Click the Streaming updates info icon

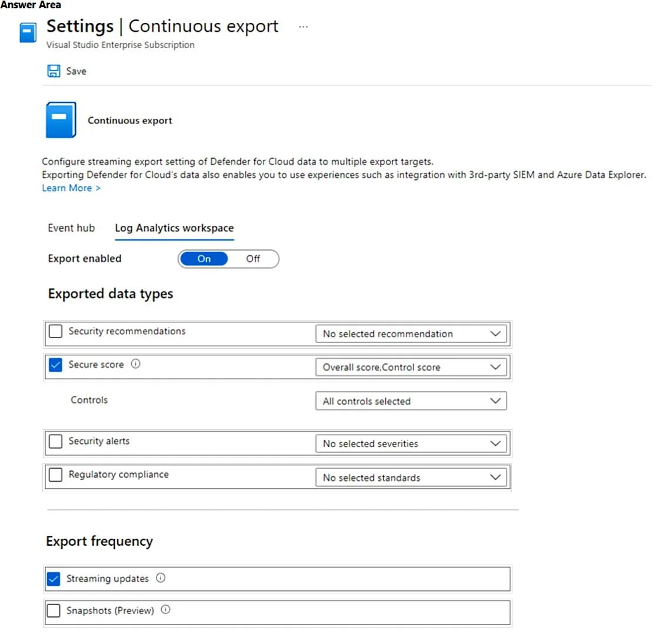point(161,578)
